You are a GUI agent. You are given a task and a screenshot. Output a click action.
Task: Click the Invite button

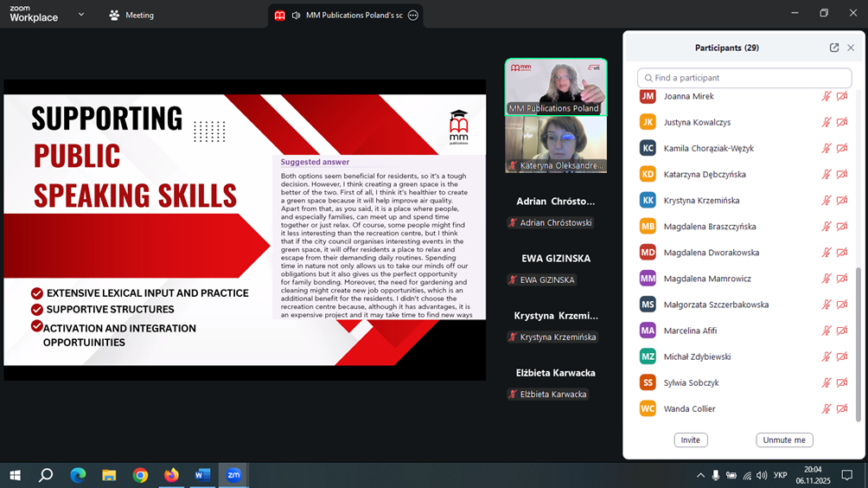(x=691, y=440)
